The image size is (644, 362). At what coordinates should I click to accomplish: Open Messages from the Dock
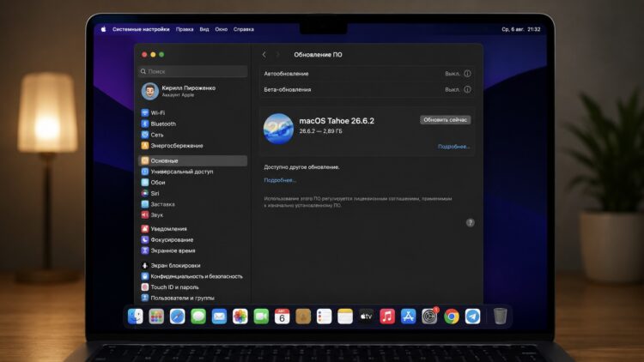(198, 317)
